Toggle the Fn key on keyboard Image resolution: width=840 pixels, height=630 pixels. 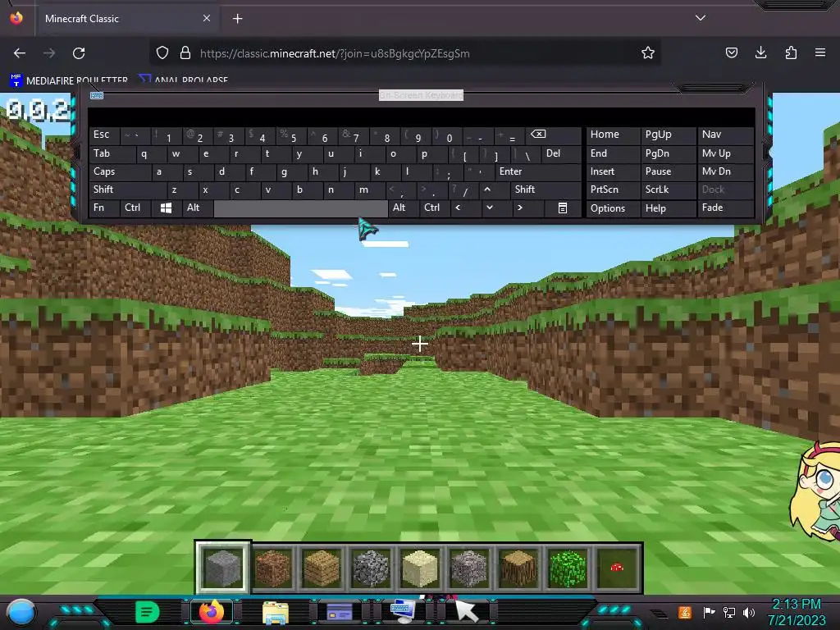pos(104,208)
